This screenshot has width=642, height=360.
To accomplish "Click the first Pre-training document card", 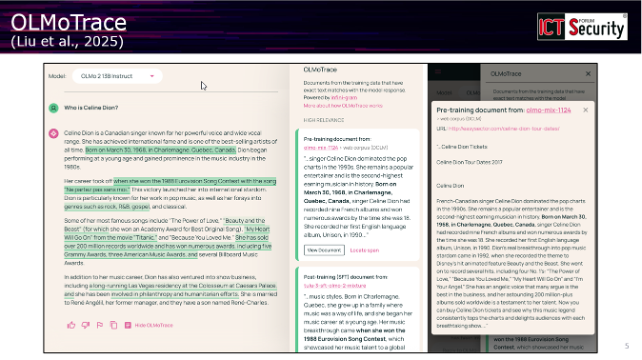I will pyautogui.click(x=357, y=195).
